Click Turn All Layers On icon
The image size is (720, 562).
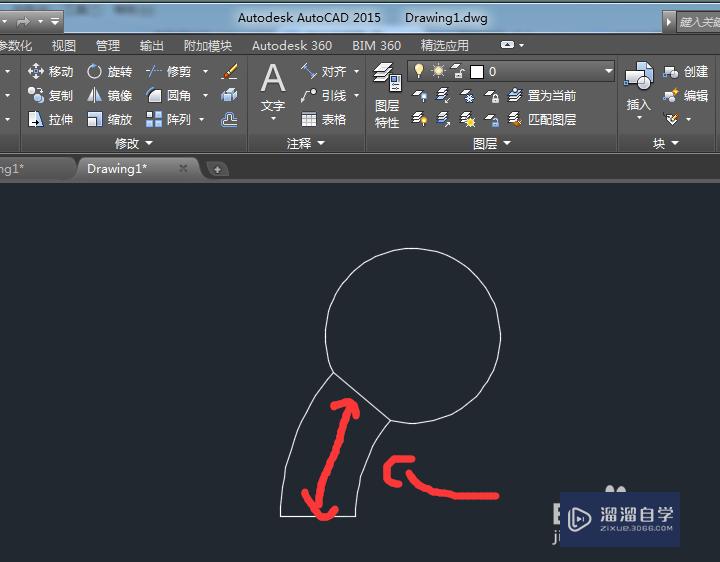pos(419,119)
